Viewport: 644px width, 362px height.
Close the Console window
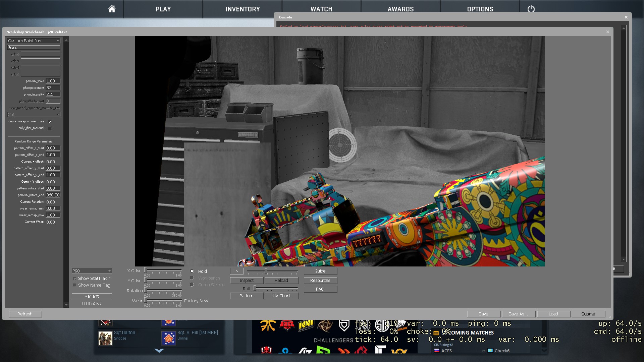click(626, 17)
